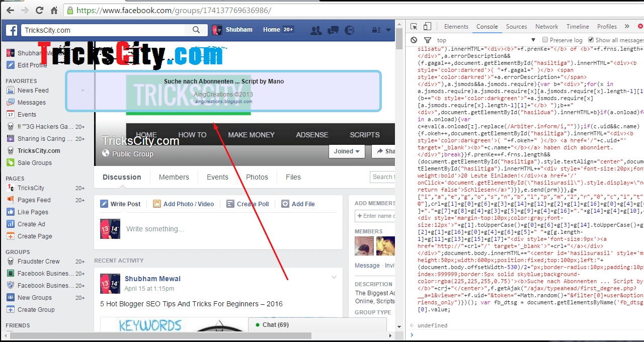
Task: Click the Events calendar icon in Favorites
Action: pyautogui.click(x=10, y=115)
